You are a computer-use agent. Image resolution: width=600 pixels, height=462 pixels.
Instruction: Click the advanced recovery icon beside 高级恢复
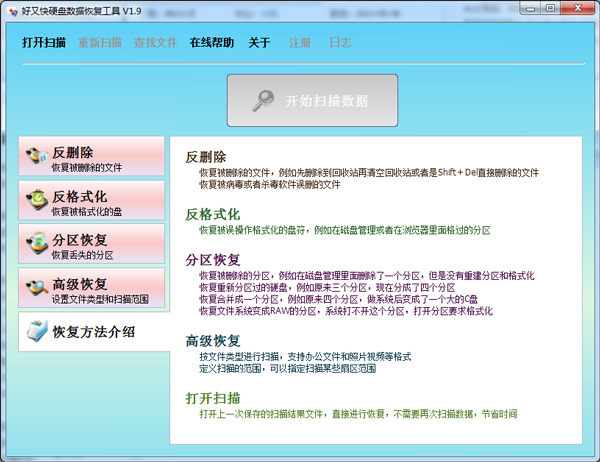click(36, 287)
